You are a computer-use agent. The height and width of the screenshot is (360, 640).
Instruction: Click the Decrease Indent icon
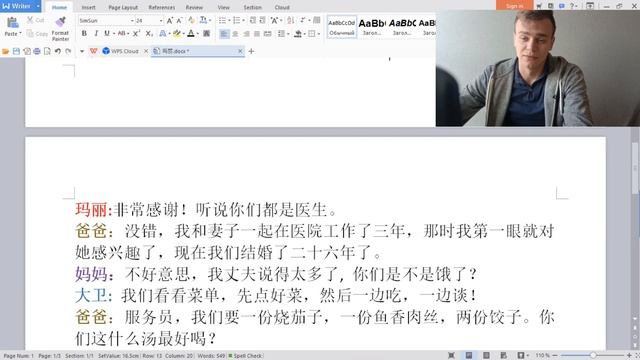click(253, 20)
